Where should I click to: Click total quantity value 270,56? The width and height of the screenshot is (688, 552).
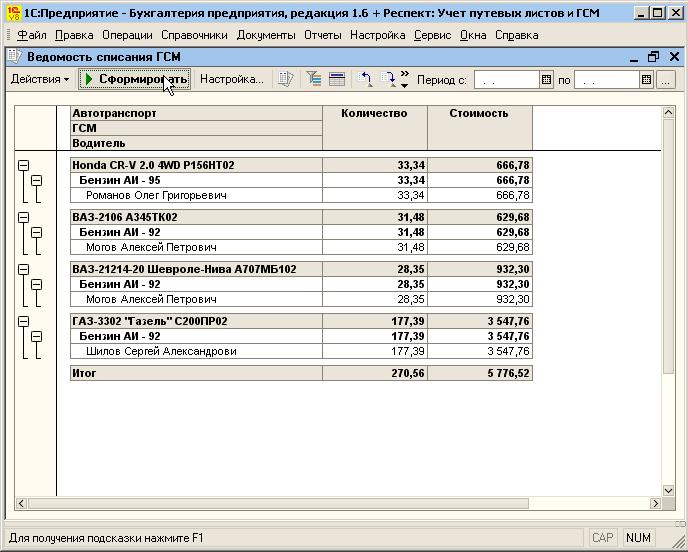click(375, 373)
